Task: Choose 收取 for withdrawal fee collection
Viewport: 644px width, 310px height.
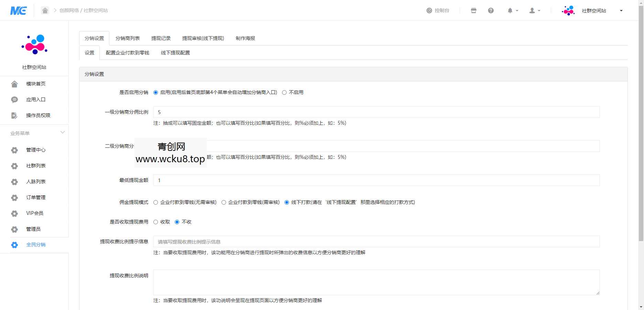Action: pos(155,222)
